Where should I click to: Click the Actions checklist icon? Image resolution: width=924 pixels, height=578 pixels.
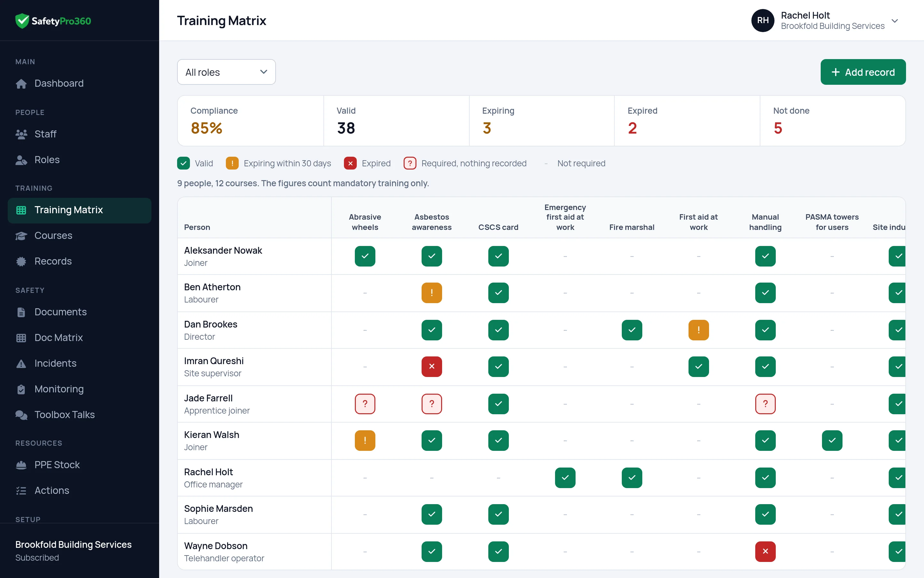[x=21, y=490]
